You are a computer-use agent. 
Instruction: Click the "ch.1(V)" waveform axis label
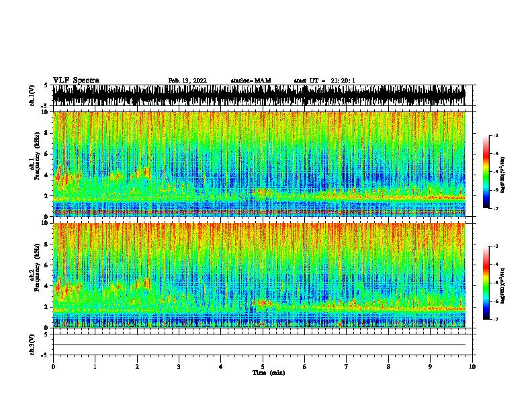click(x=32, y=95)
